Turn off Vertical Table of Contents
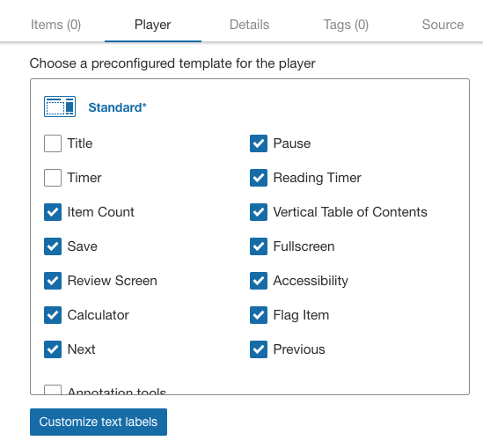This screenshot has height=448, width=483. click(259, 212)
